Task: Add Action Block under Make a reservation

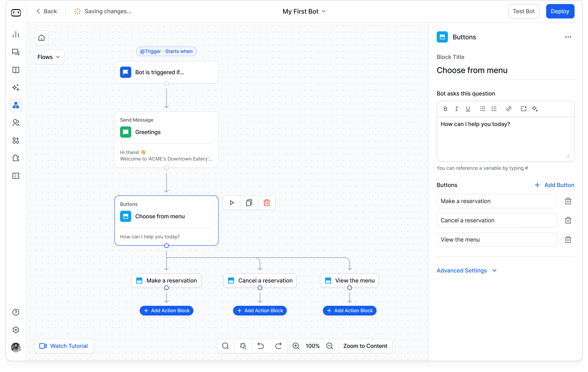Action: click(x=167, y=310)
